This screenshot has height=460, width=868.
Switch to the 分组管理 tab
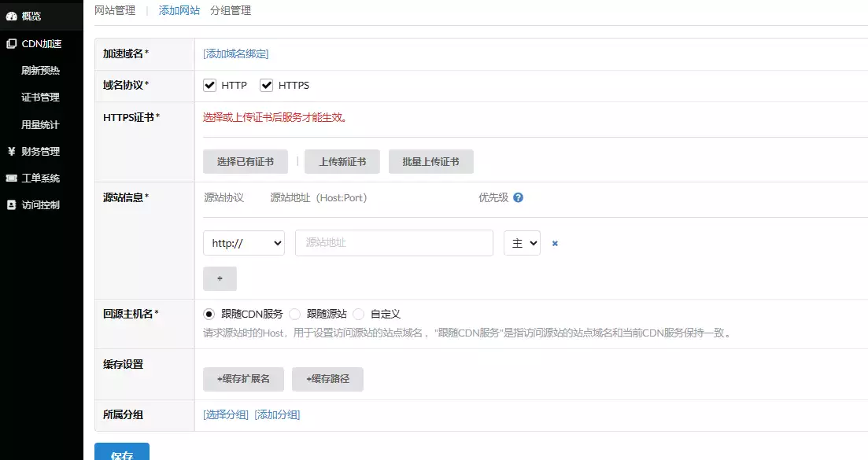(231, 11)
